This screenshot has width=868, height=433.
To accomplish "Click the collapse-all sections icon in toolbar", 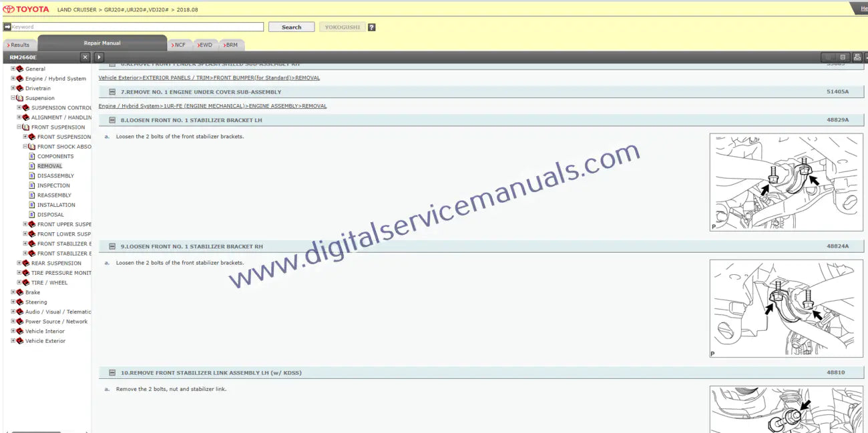I will click(843, 57).
